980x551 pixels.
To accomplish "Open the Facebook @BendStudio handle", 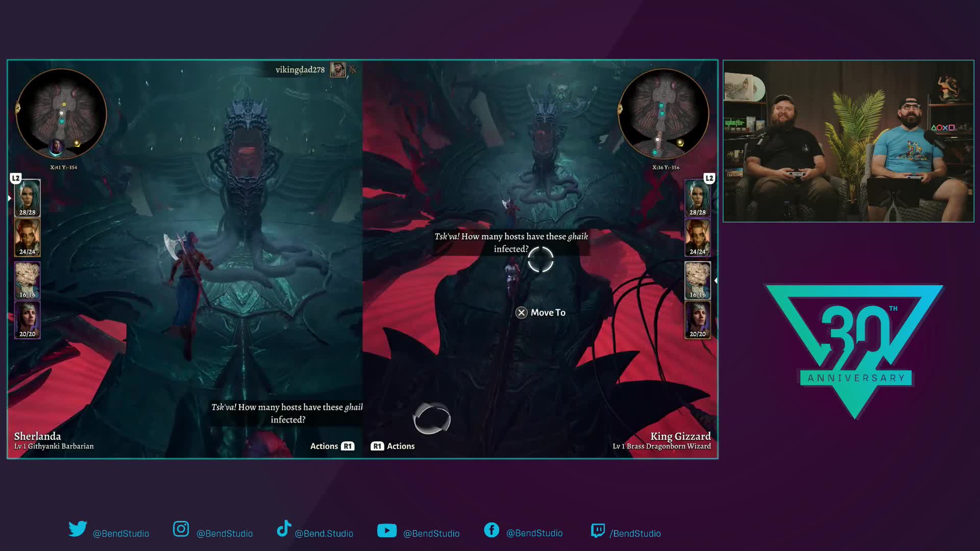I will [x=534, y=533].
